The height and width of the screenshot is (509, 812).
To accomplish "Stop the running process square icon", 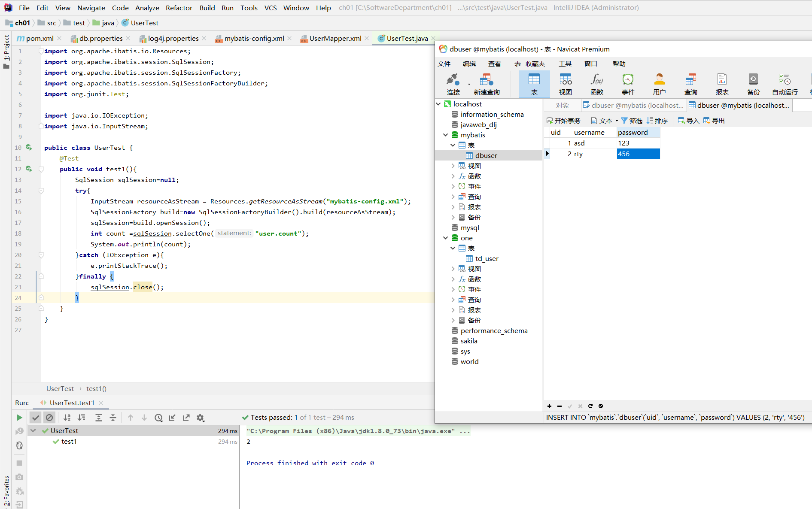I will pyautogui.click(x=19, y=463).
